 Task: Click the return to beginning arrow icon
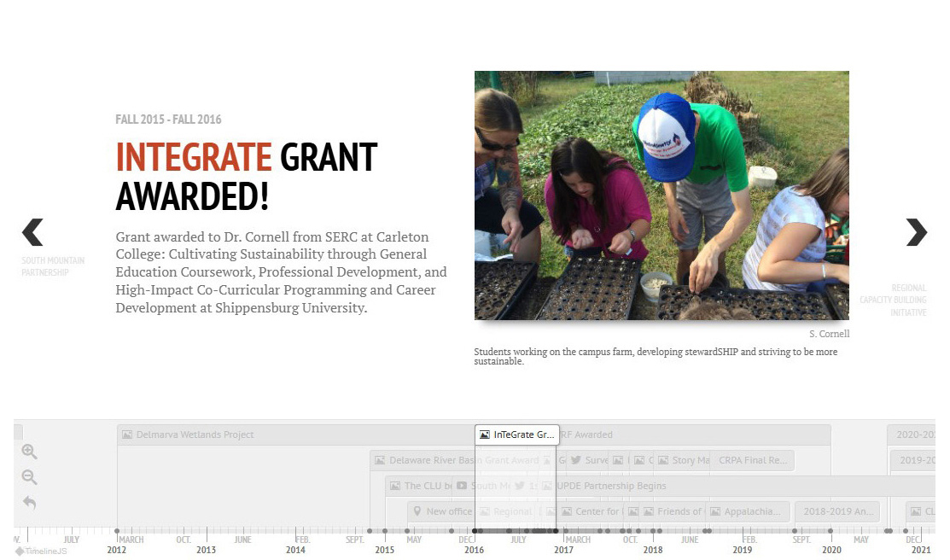click(29, 503)
